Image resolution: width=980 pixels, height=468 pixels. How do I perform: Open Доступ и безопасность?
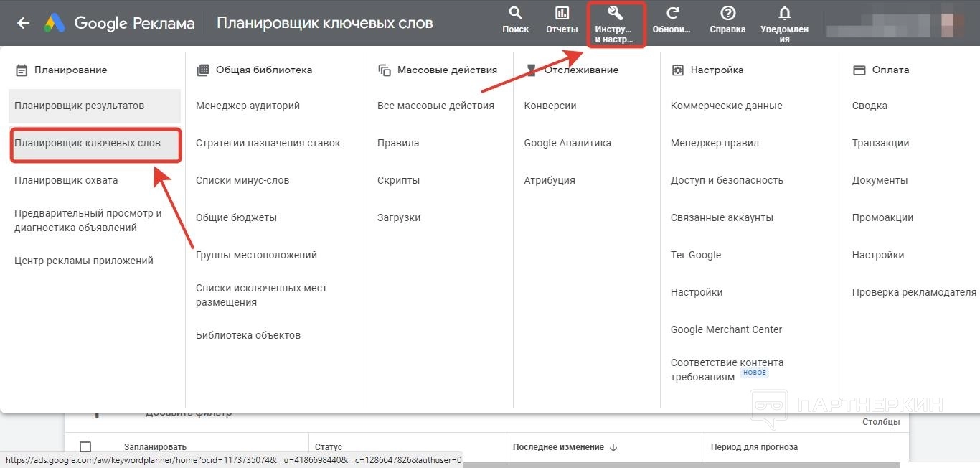click(x=727, y=180)
